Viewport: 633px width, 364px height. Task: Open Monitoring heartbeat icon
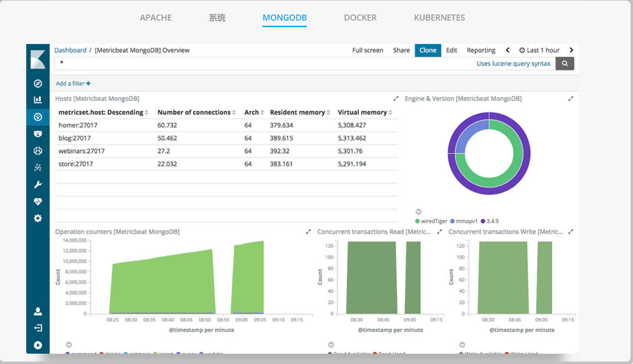[38, 201]
